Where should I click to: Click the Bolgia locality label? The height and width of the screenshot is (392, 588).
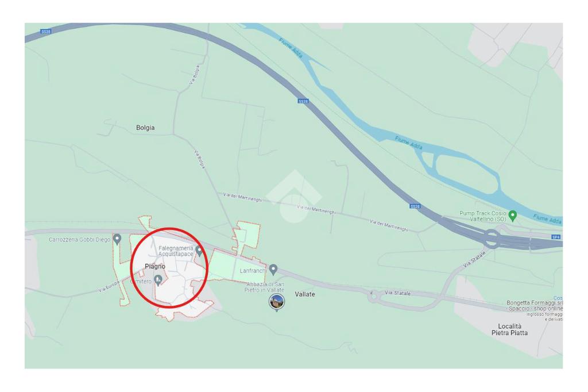pyautogui.click(x=145, y=128)
